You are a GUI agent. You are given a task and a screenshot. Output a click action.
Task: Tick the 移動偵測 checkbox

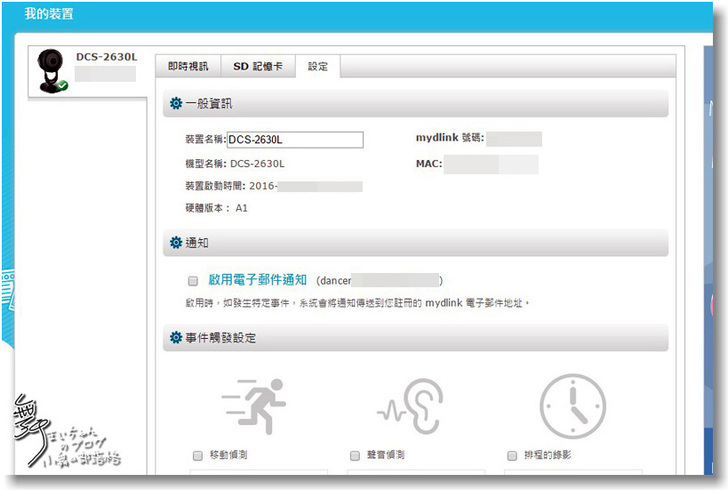tap(196, 455)
